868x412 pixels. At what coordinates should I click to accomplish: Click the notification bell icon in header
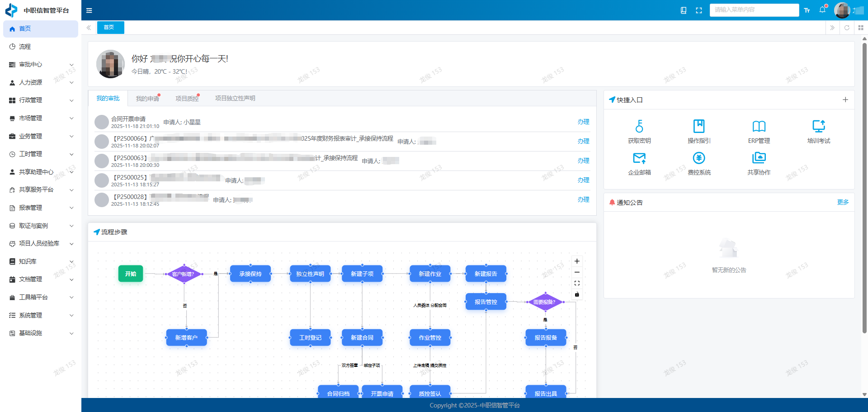[822, 10]
